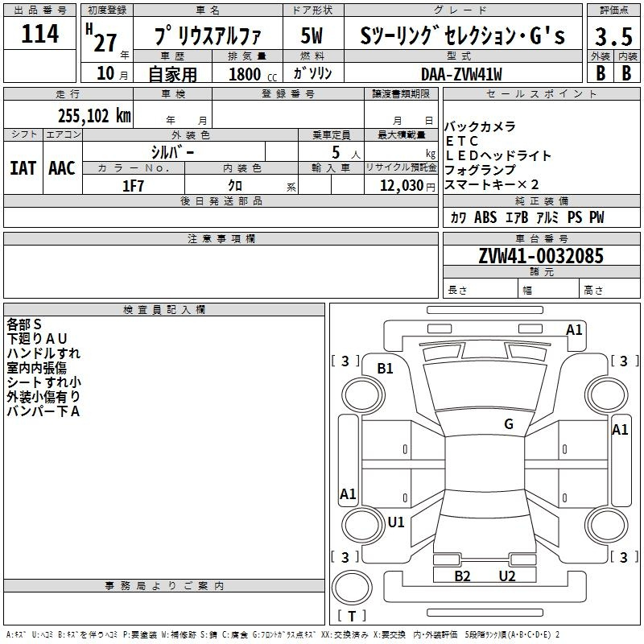The image size is (644, 644).
Task: Select the grade Sツーリングセレクション・G's
Action: [462, 35]
